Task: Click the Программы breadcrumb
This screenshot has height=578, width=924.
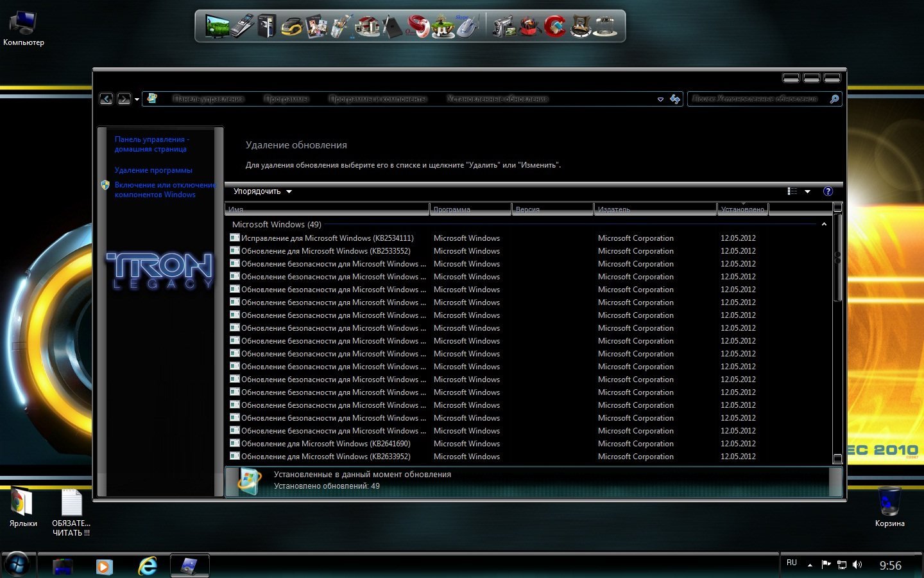Action: point(286,99)
